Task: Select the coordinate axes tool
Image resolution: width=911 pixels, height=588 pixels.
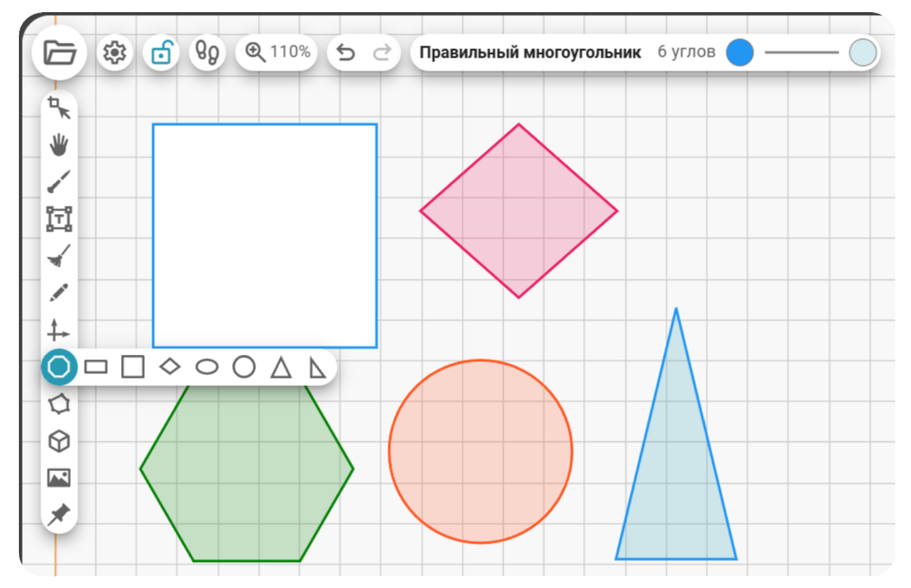Action: 59,330
